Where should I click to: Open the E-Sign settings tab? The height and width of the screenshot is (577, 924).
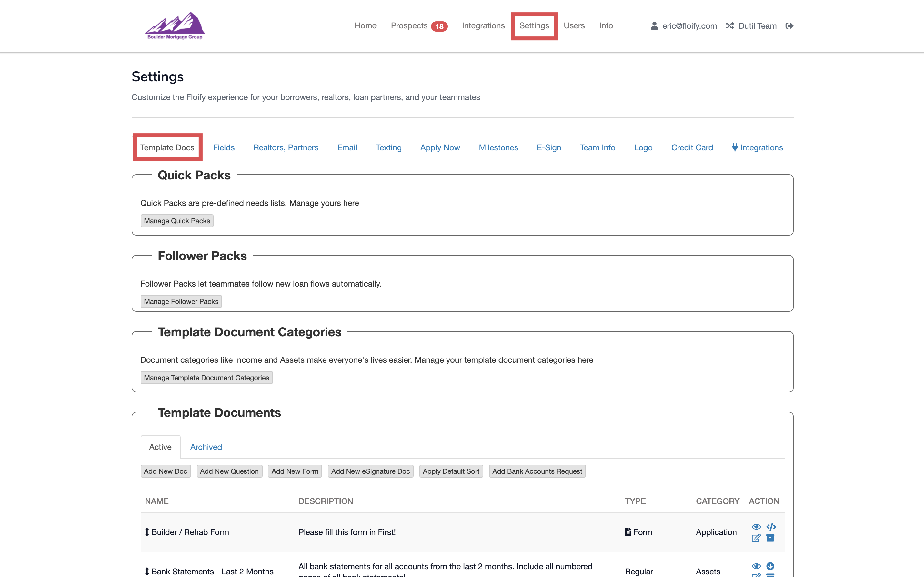pos(548,147)
